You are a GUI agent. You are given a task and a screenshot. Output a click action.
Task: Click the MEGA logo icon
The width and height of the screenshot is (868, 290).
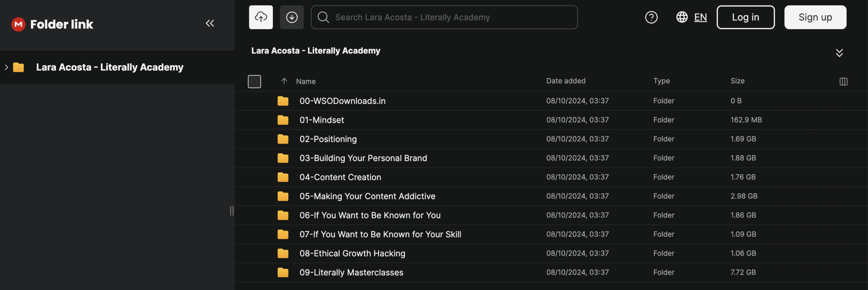pos(18,24)
